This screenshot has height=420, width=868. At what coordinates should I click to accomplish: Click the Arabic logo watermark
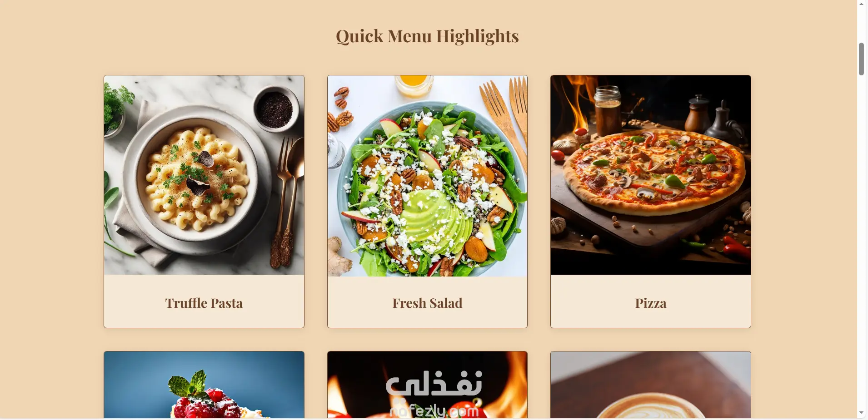point(434,384)
